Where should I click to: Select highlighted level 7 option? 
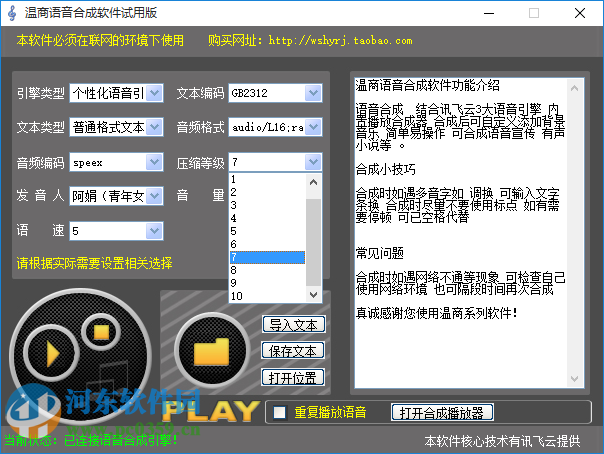[x=267, y=257]
